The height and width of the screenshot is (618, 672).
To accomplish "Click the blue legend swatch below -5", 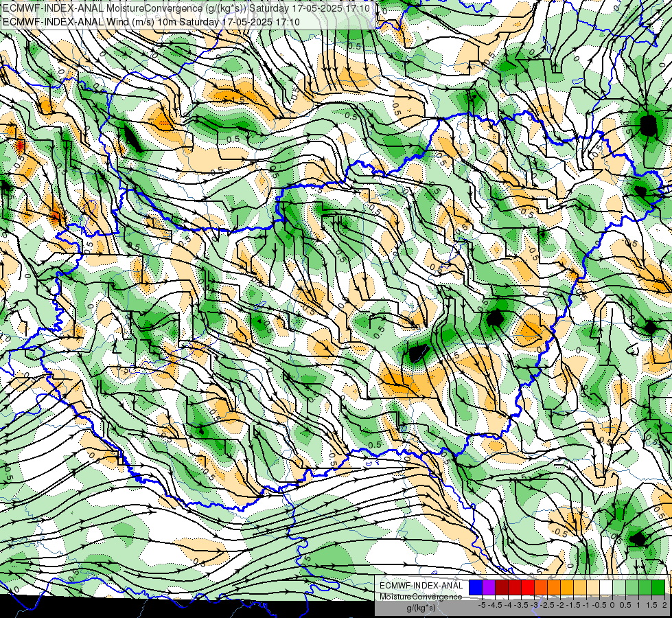I will (476, 587).
